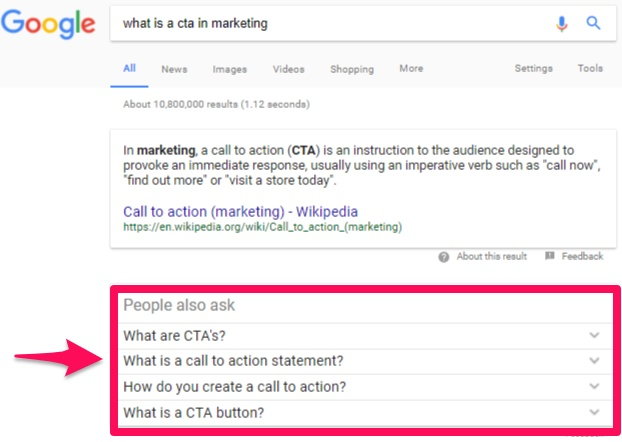Expand the "What is a CTA button?" chevron
Viewport: 622px width, 442px height.
596,413
